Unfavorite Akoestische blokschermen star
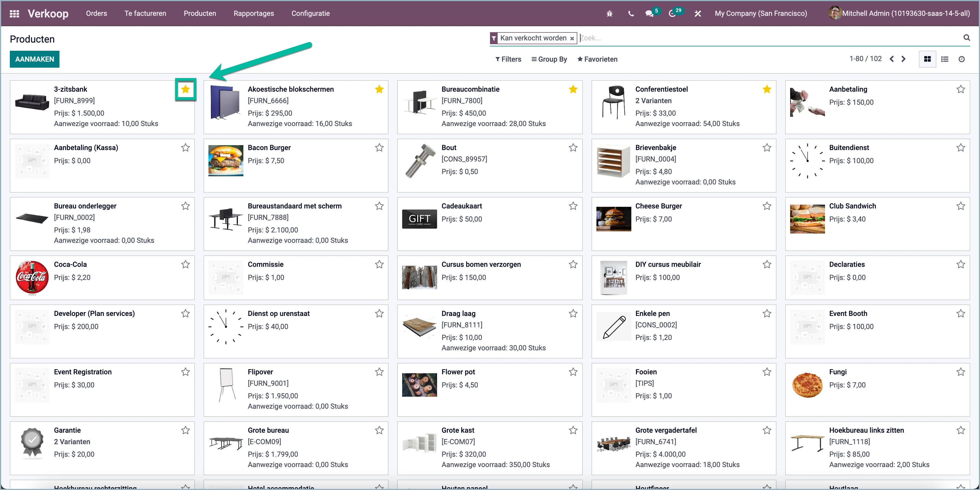This screenshot has height=490, width=980. [x=379, y=89]
